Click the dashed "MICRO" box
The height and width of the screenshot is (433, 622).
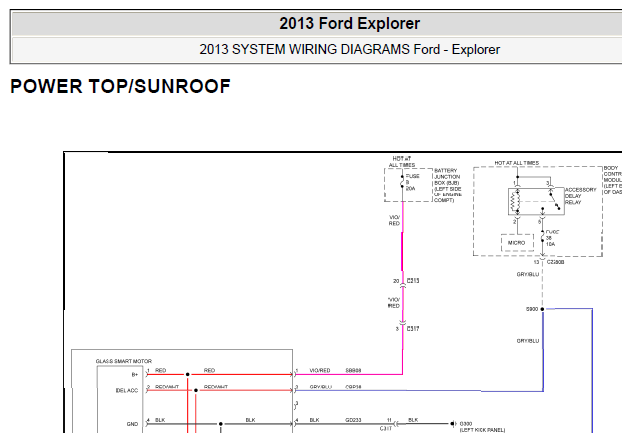[516, 242]
